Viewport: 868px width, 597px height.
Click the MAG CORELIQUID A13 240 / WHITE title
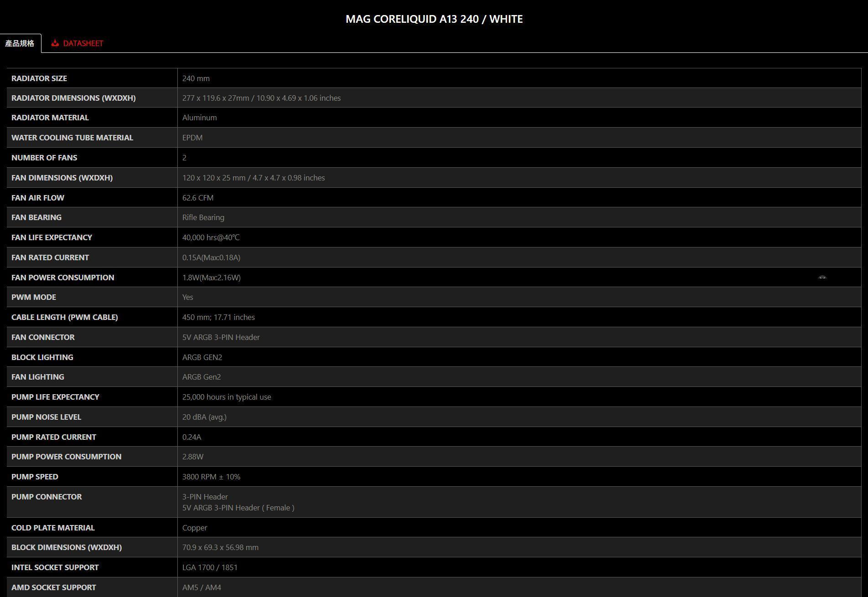pos(434,19)
